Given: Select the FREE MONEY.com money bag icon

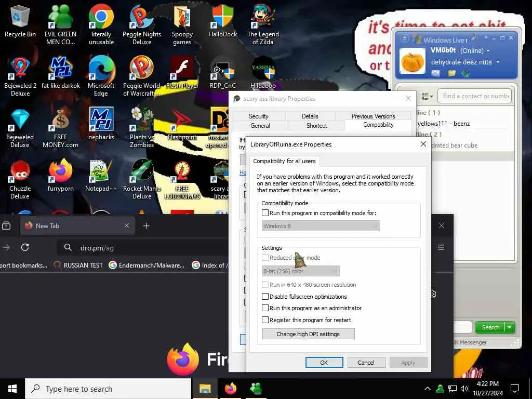Looking at the screenshot, I should (x=61, y=128).
